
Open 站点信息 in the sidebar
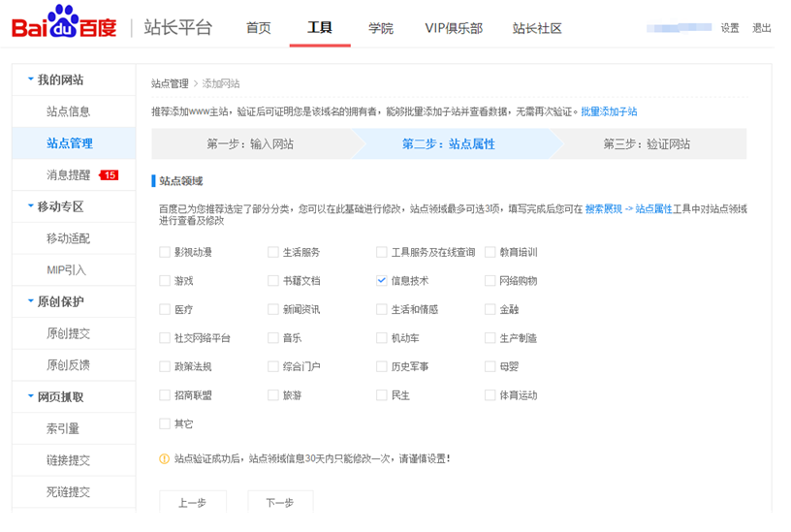coord(68,111)
